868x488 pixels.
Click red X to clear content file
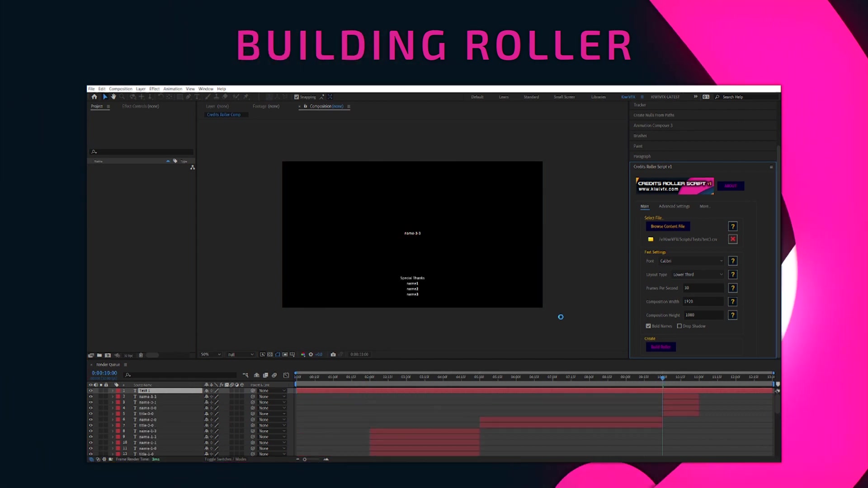point(732,239)
